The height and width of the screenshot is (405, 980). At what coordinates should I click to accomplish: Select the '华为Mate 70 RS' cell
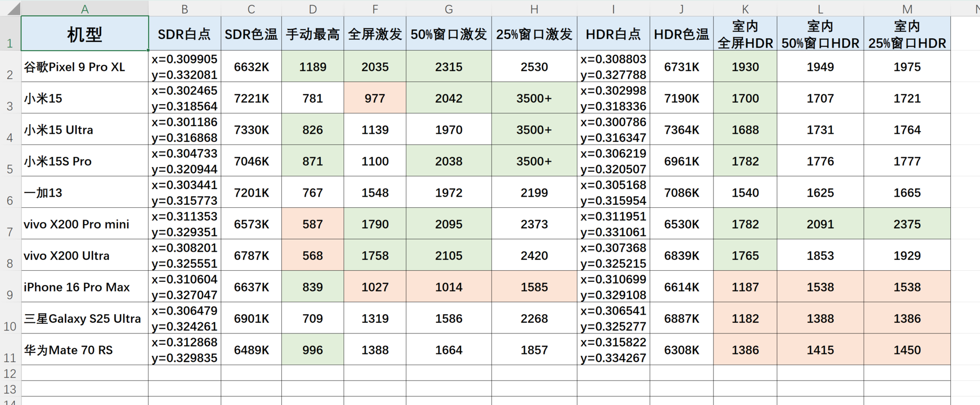85,349
